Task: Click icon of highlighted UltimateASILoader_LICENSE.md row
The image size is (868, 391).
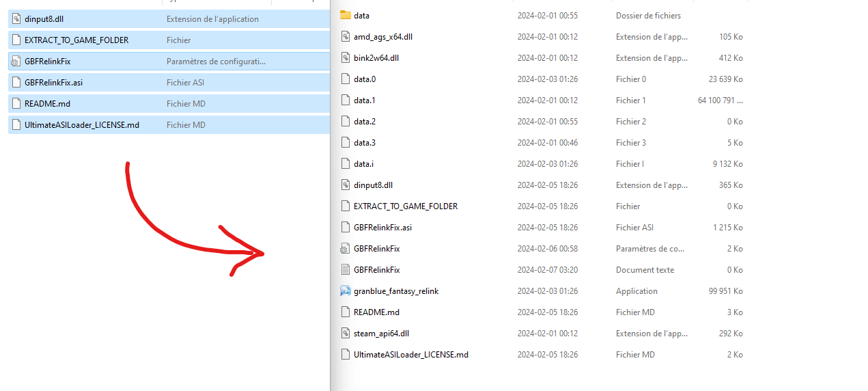Action: tap(16, 124)
